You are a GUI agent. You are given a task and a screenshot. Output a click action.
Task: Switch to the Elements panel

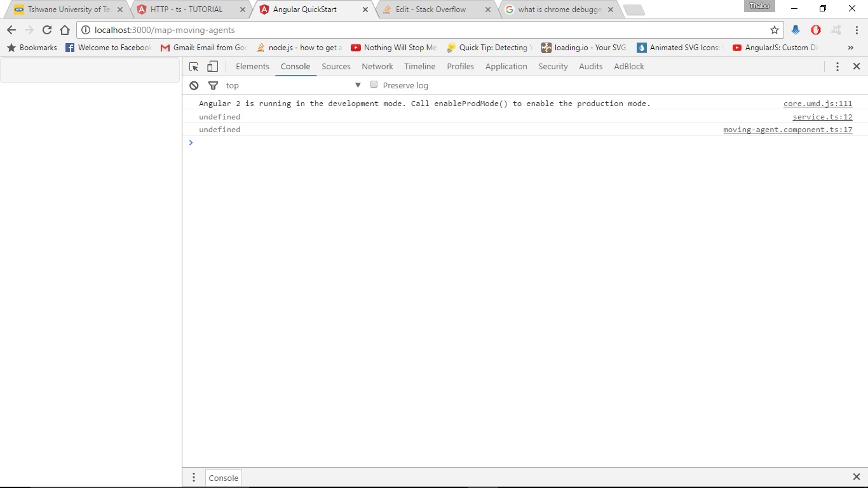click(252, 67)
